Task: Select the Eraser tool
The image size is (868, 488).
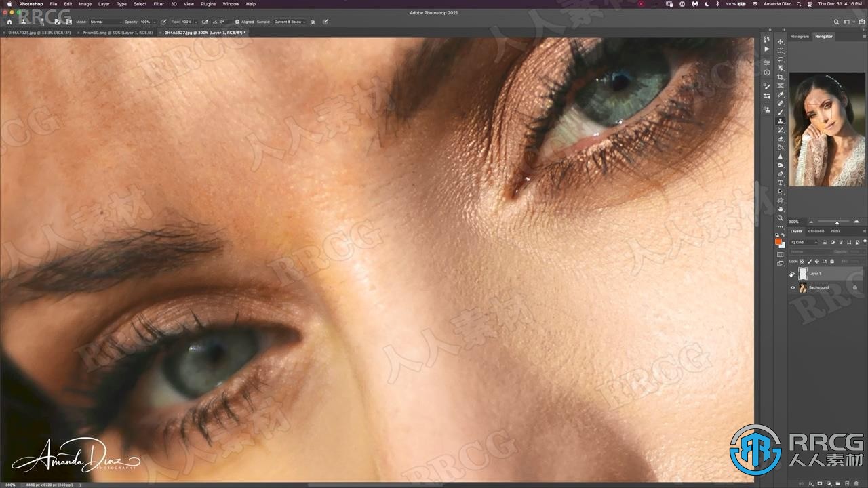Action: pyautogui.click(x=781, y=138)
